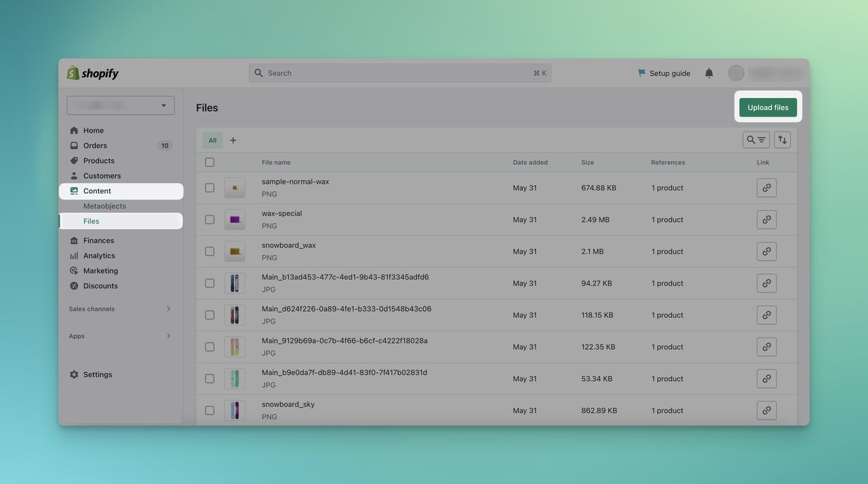Image resolution: width=868 pixels, height=484 pixels.
Task: Click the snowboard_sky thumbnail
Action: click(235, 411)
